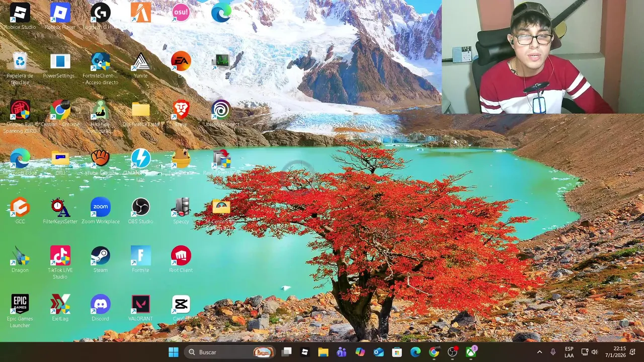Open Zoom Workplace shortcut
Image resolution: width=644 pixels, height=362 pixels.
(x=101, y=208)
